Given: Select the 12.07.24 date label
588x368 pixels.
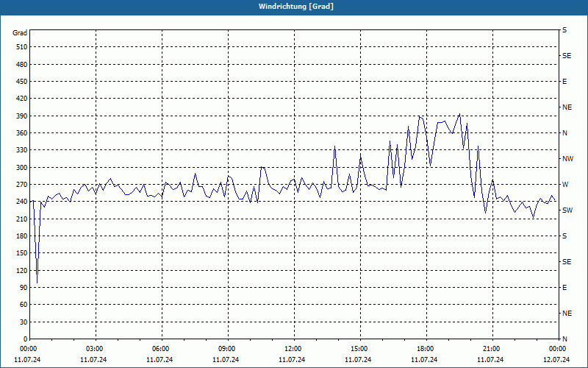Looking at the screenshot, I should point(556,360).
